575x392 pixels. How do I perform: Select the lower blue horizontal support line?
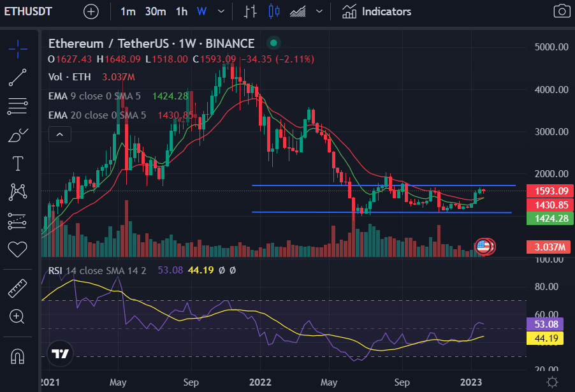(381, 212)
